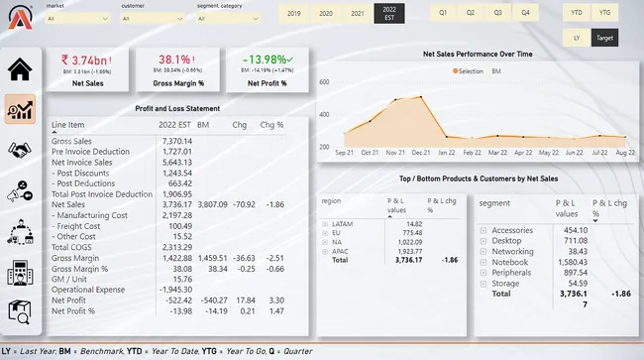Select the Gross Sales line item
This screenshot has height=360, width=644.
click(71, 141)
